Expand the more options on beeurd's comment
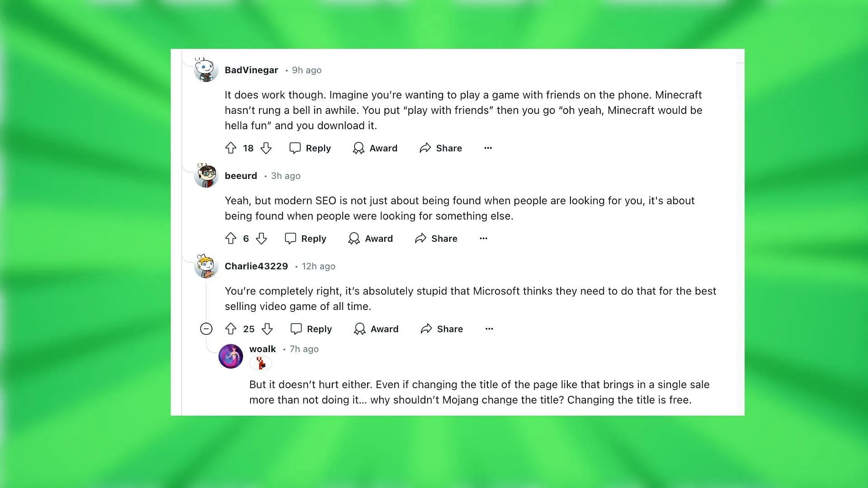The image size is (868, 488). pos(483,238)
